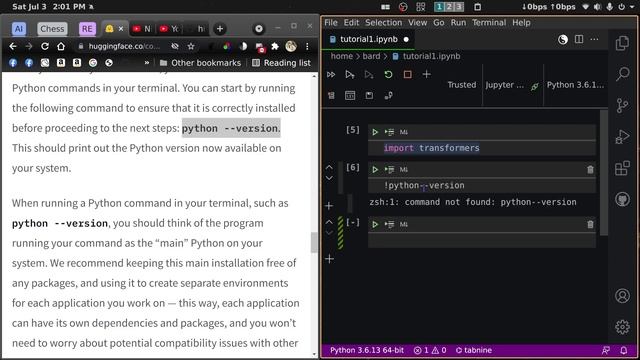640x360 pixels.
Task: Open the Source Control view
Action: click(622, 105)
